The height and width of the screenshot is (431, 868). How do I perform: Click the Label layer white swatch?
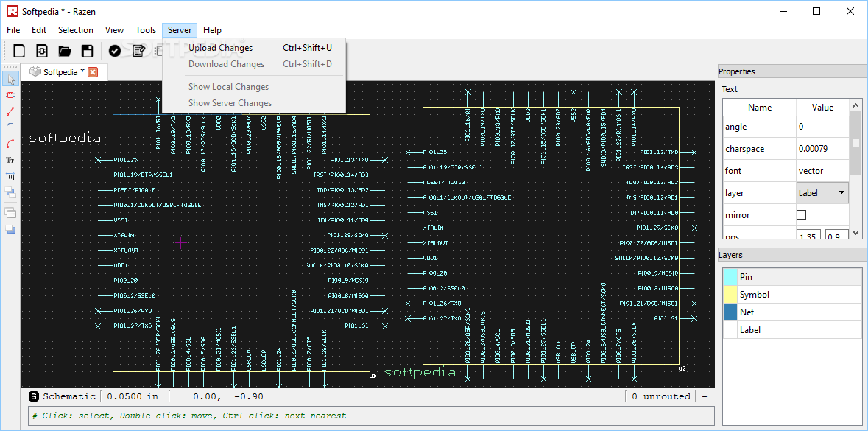[x=730, y=329]
